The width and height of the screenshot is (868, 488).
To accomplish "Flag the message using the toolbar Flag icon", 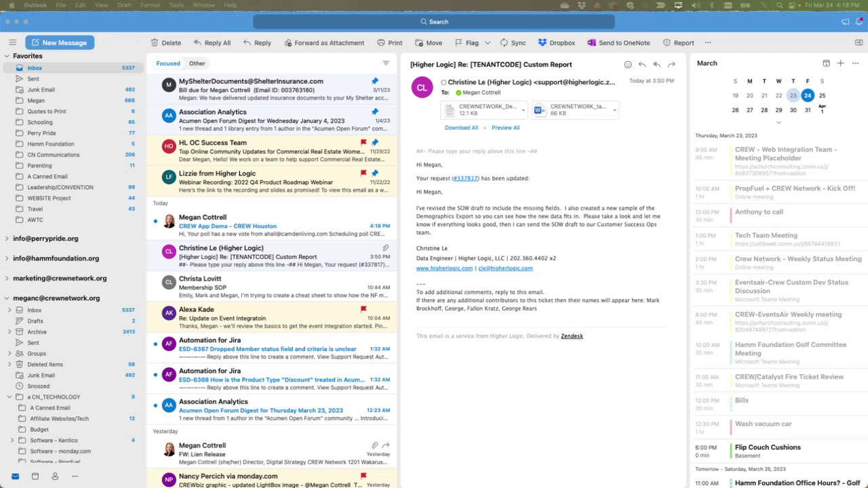I will pos(459,43).
